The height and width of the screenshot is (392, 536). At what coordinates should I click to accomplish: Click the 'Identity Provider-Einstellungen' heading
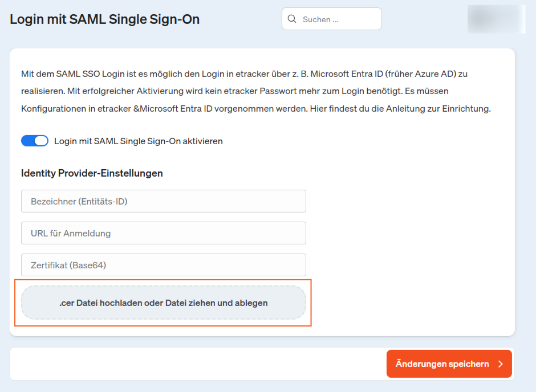[x=92, y=173]
